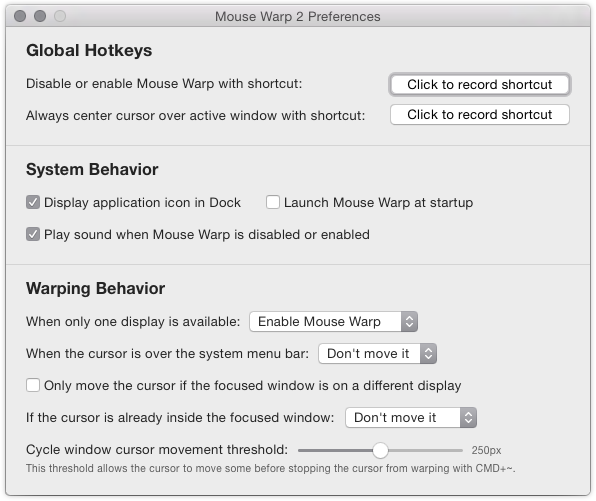This screenshot has width=596, height=501.
Task: Record shortcut for disabling or enabling Mouse Warp
Action: click(x=480, y=84)
